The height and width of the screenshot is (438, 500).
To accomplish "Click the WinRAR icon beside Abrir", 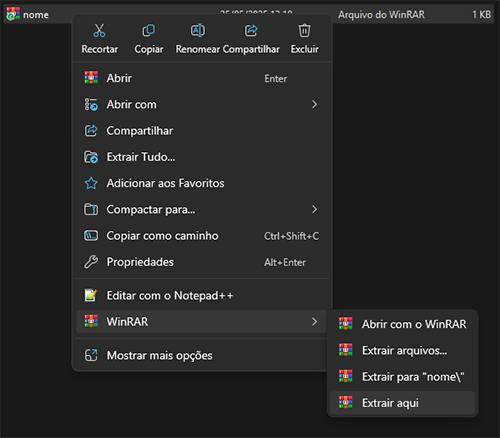I will 91,78.
